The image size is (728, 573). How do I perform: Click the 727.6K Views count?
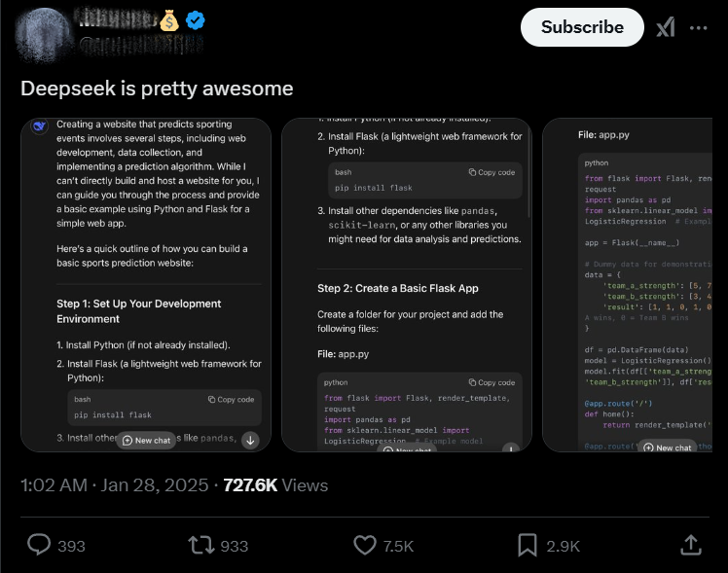(x=275, y=485)
